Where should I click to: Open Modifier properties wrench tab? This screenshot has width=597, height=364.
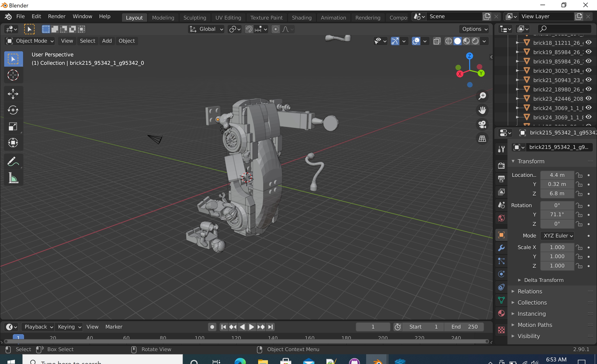501,248
